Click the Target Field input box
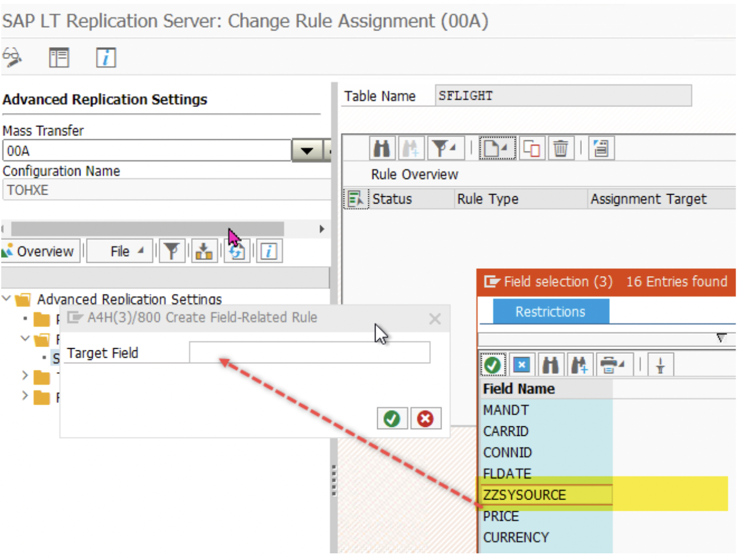The image size is (740, 560). (310, 353)
